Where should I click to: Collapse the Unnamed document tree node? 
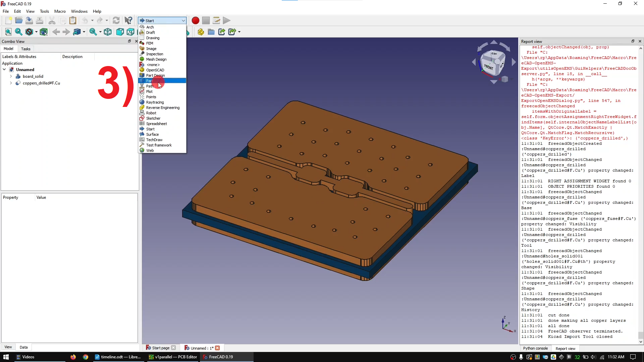[x=4, y=70]
